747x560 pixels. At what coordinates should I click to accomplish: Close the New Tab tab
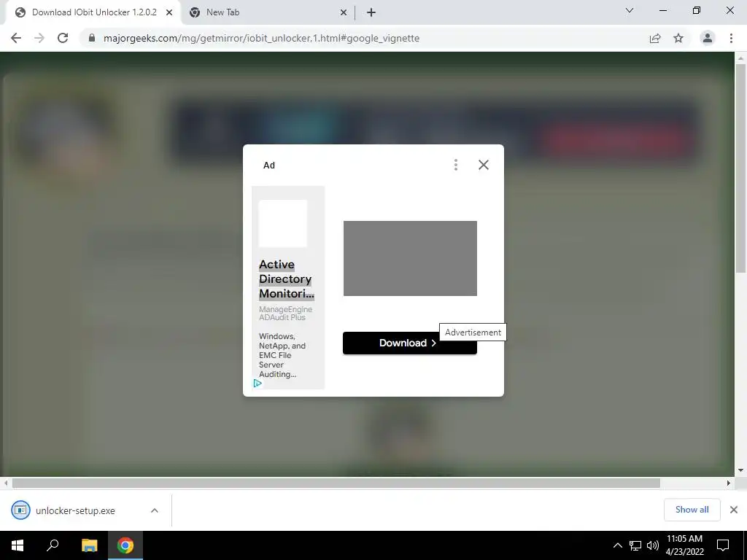click(344, 13)
